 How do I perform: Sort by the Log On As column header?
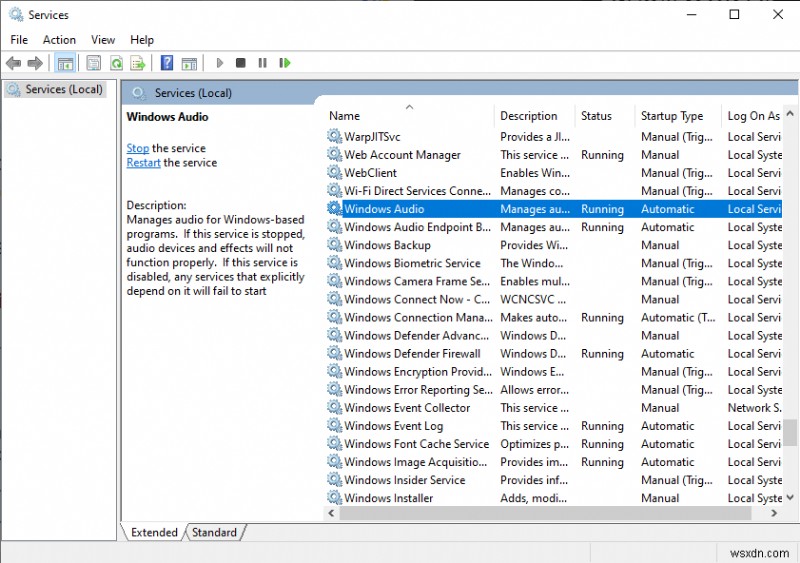point(753,115)
